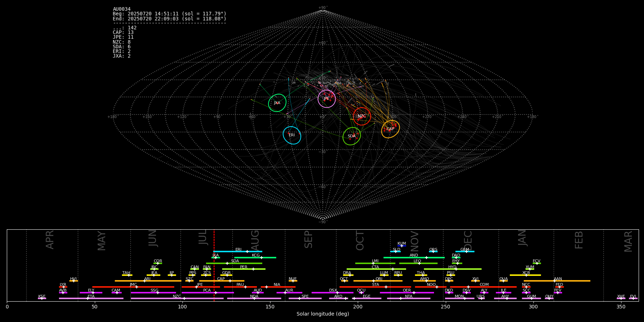Click the AAN shower bar in the timeline
Viewport: 644px width, 322px height.
pyautogui.click(x=557, y=281)
